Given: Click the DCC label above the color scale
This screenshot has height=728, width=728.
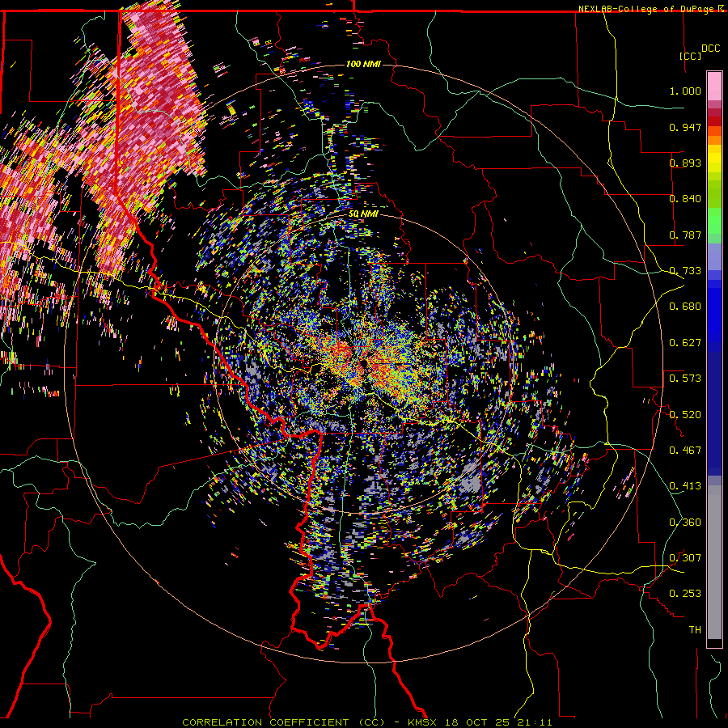Looking at the screenshot, I should [x=710, y=49].
